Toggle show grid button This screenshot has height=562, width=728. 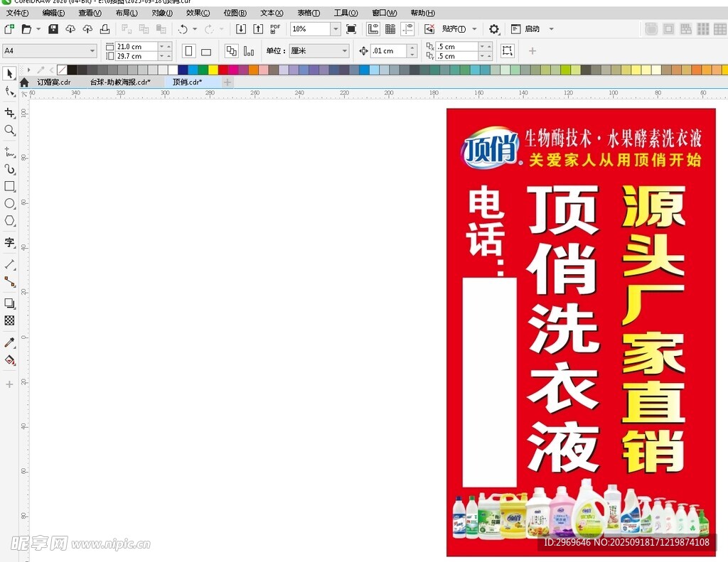pos(390,29)
